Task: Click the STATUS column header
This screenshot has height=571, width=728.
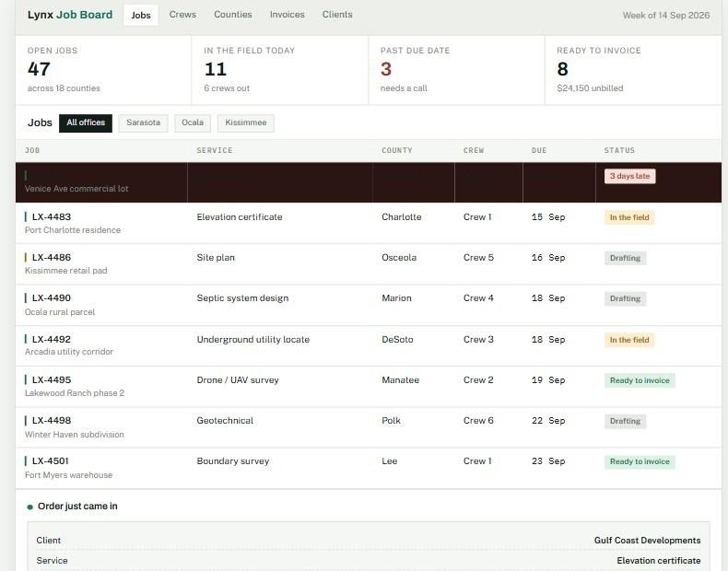Action: (x=619, y=150)
